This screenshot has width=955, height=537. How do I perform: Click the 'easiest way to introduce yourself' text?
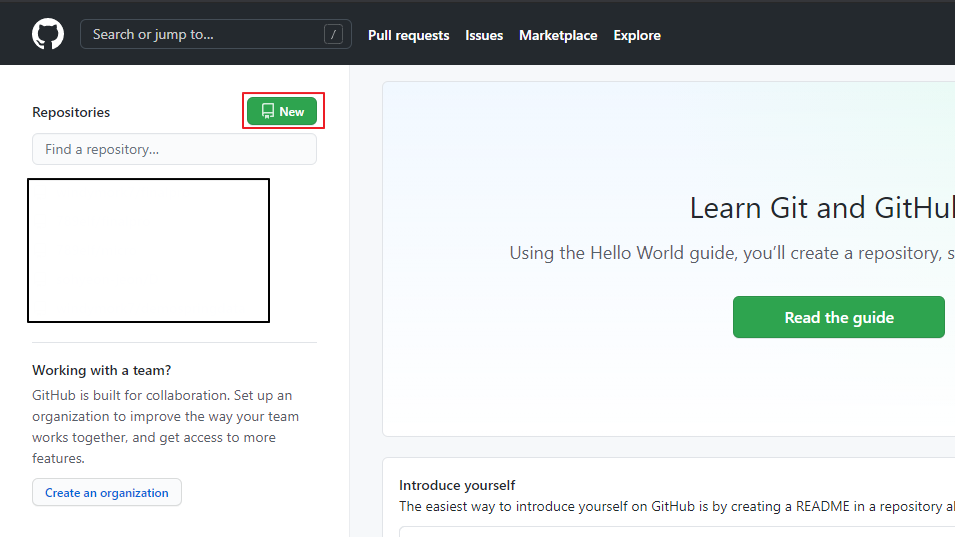(677, 507)
